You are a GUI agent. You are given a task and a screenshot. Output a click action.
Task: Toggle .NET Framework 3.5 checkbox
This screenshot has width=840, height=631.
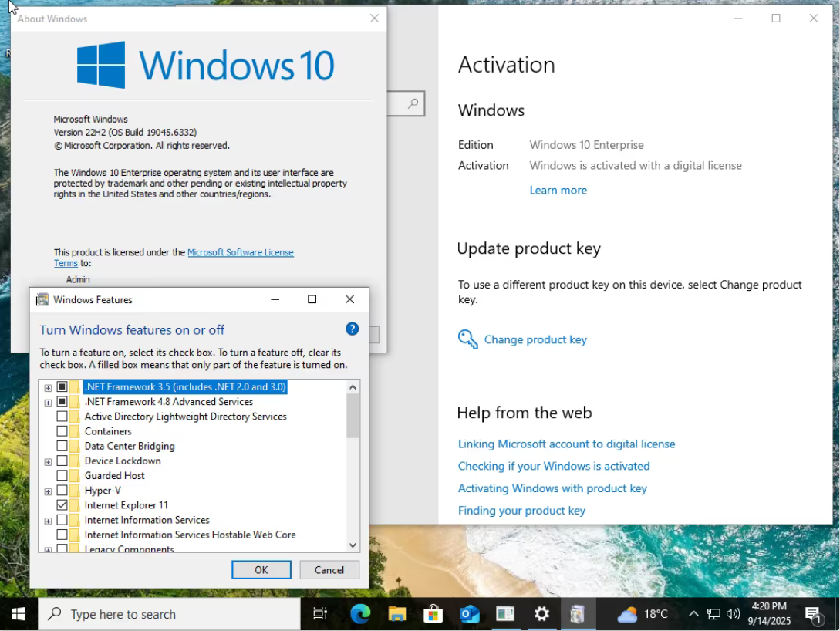(x=62, y=386)
